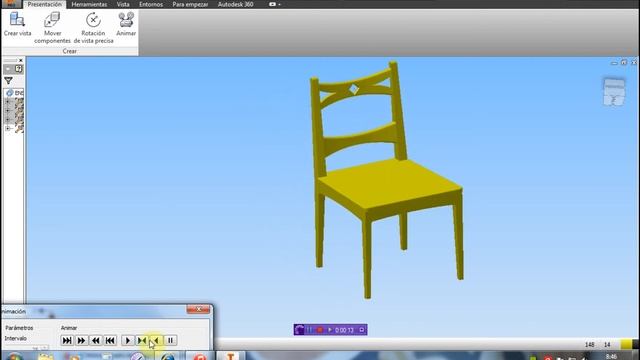
Task: Click the recorder logo icon
Action: [299, 330]
